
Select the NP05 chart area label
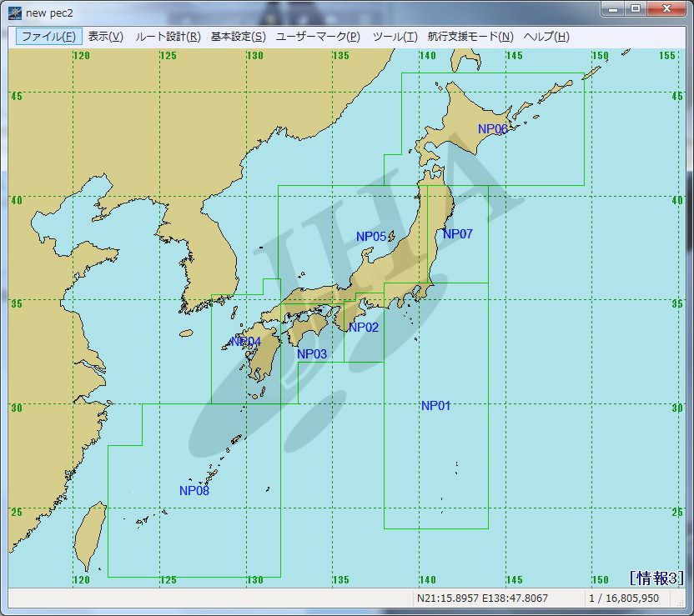pyautogui.click(x=371, y=237)
